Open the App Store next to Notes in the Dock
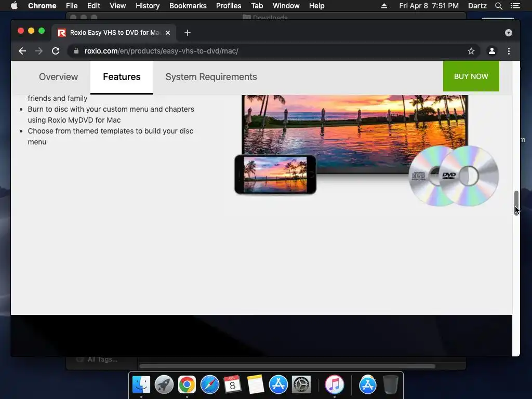532x399 pixels. [x=278, y=385]
